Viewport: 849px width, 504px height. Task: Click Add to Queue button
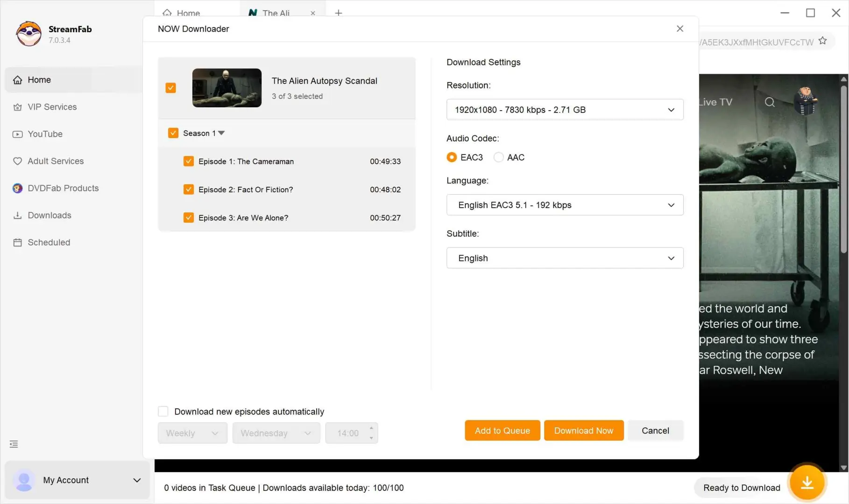pos(502,430)
